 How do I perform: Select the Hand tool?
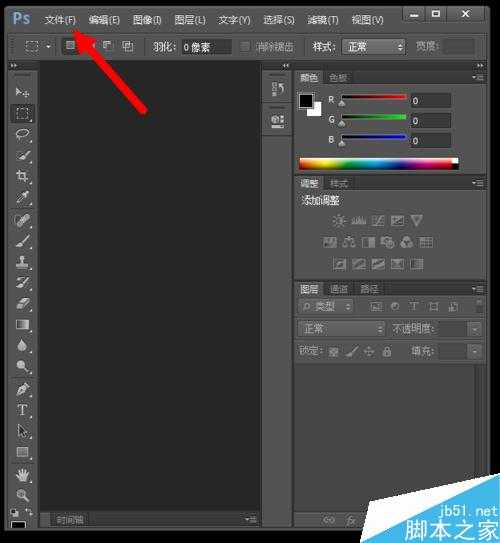tap(23, 475)
